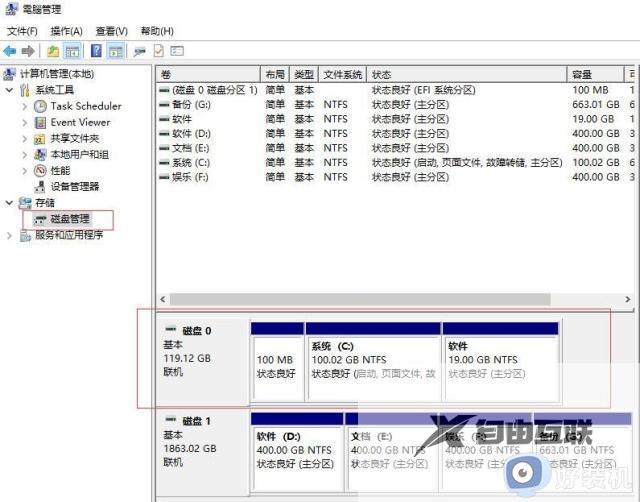Select 设备管理器 in the tree
The width and height of the screenshot is (640, 502).
75,187
